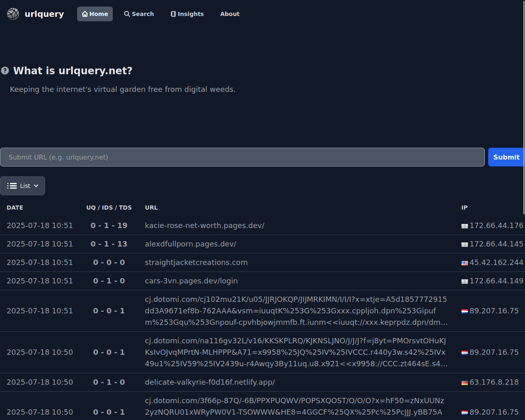Screen dimensions: 525x420
Task: Expand the List view dropdown
Action: 23,186
